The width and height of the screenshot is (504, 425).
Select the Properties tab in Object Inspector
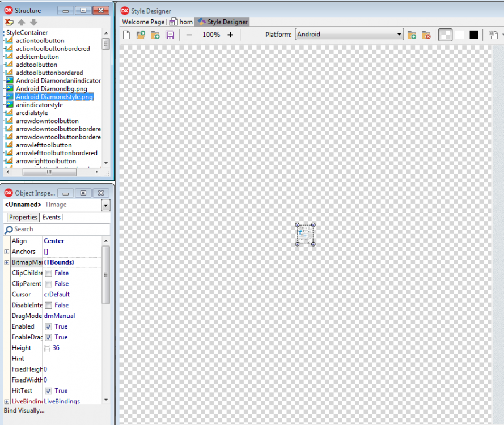pos(23,217)
